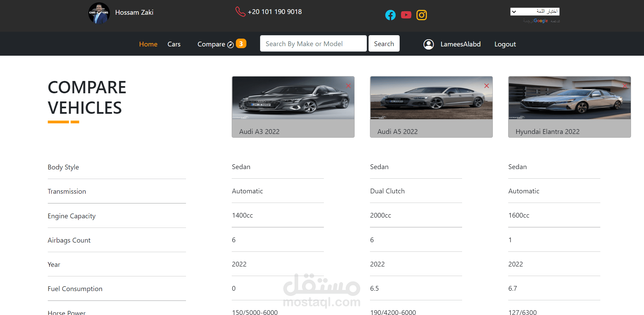Screen dimensions: 644x315
Task: Open the LameesAlabd account link
Action: (x=460, y=44)
